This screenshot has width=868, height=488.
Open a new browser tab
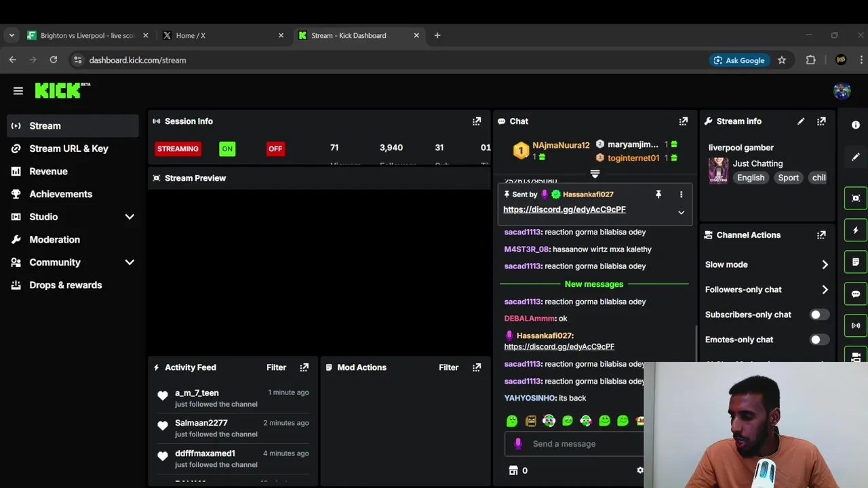pyautogui.click(x=437, y=35)
